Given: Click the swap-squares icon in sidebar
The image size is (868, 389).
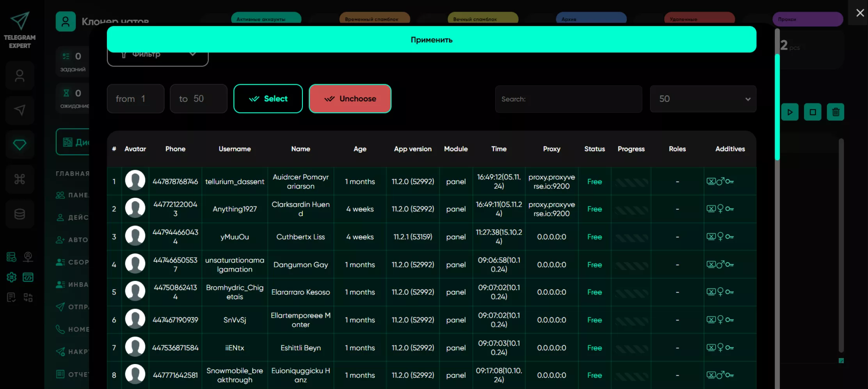Looking at the screenshot, I should (x=28, y=298).
